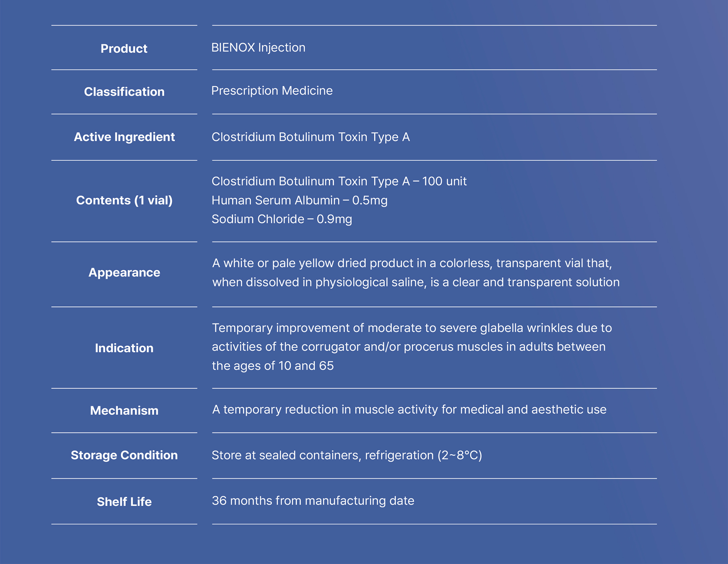728x564 pixels.
Task: Click the 36 months shelf life value
Action: tap(313, 501)
